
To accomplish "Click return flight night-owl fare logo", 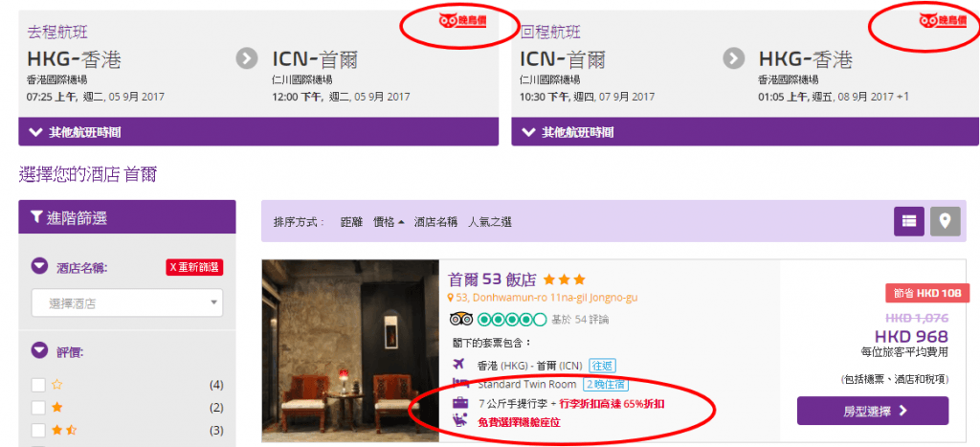I will pyautogui.click(x=943, y=21).
